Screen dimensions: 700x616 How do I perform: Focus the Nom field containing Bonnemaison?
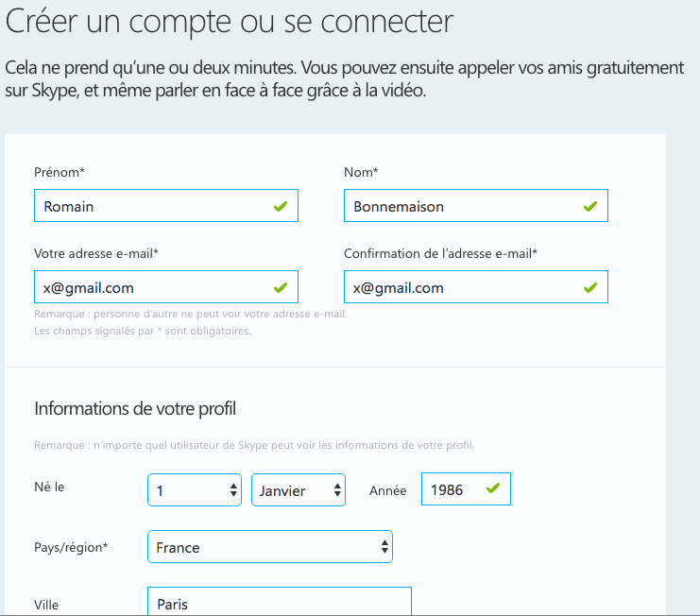(x=476, y=206)
